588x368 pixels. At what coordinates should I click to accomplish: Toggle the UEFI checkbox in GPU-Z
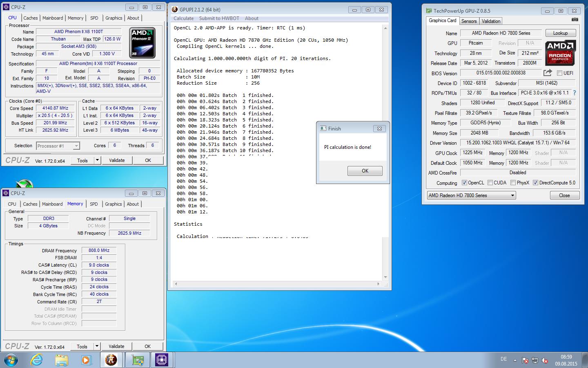click(559, 73)
